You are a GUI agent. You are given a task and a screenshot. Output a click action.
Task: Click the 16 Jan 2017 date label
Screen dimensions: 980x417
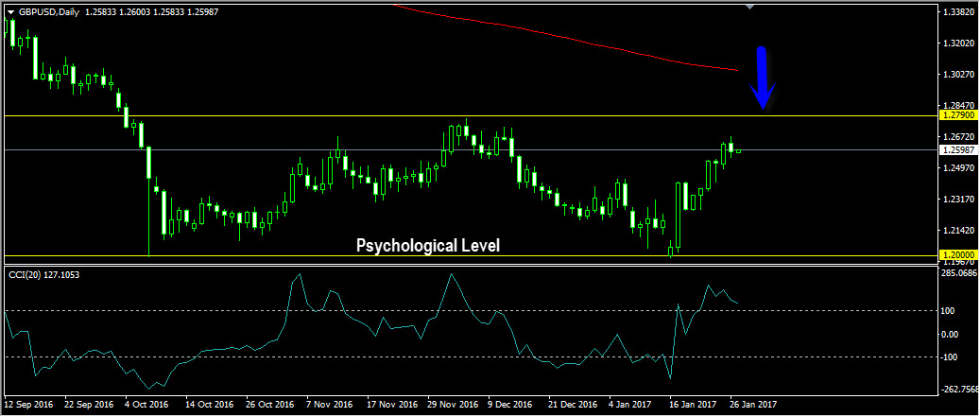(695, 404)
